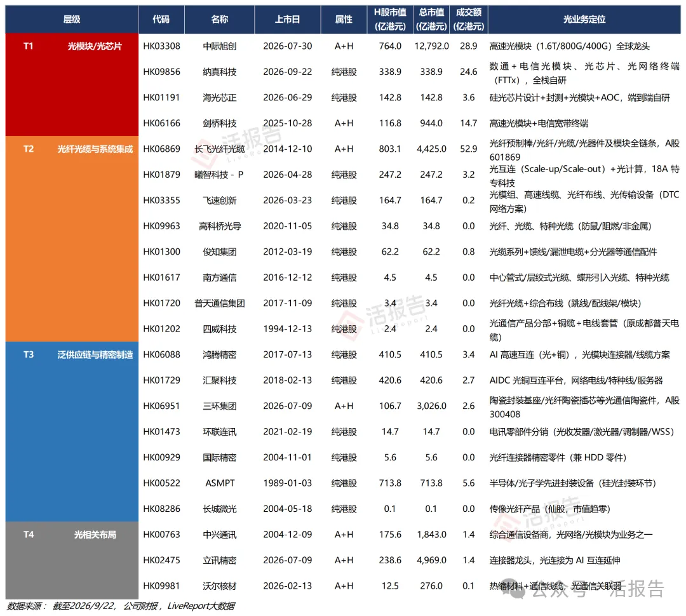Select the ASMPT name cell
The height and width of the screenshot is (616, 686).
(220, 483)
